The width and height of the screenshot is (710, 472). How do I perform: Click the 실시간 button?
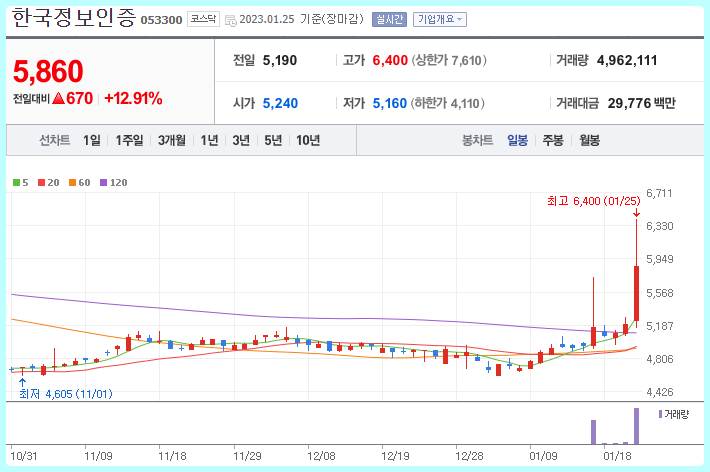tap(389, 19)
